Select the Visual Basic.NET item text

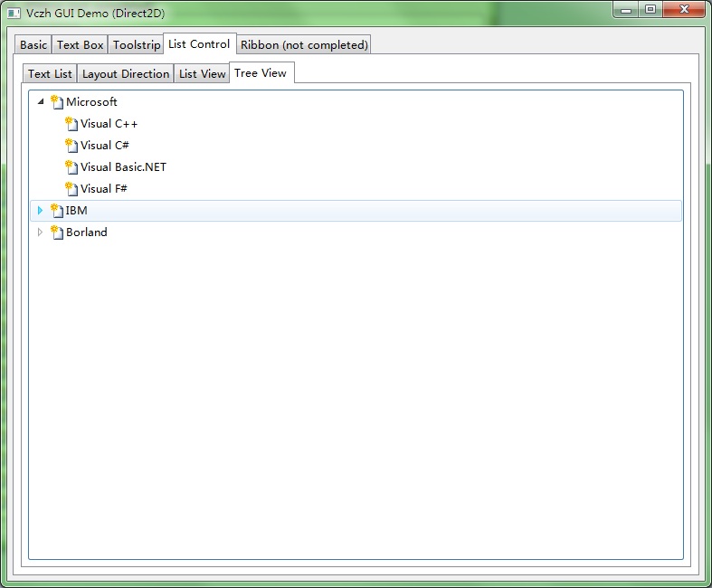coord(124,167)
